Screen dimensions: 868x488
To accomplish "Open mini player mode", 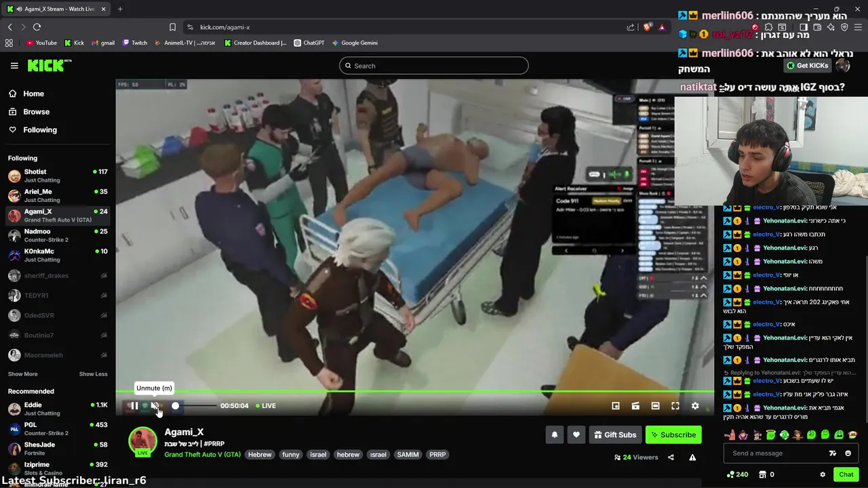I will click(x=616, y=406).
